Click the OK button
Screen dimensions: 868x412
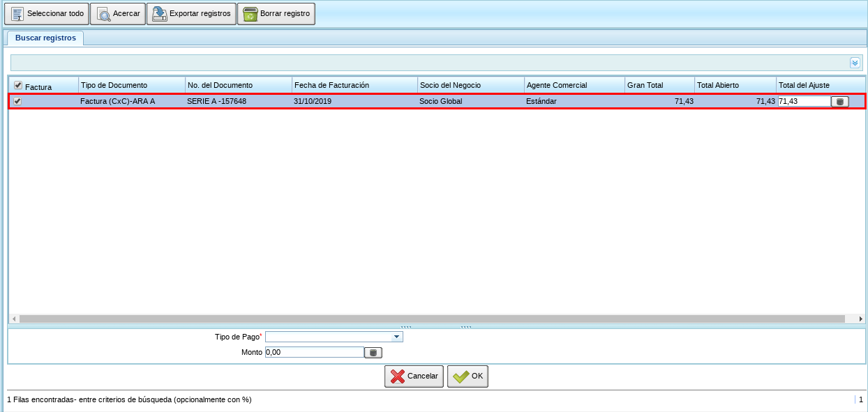pyautogui.click(x=467, y=376)
